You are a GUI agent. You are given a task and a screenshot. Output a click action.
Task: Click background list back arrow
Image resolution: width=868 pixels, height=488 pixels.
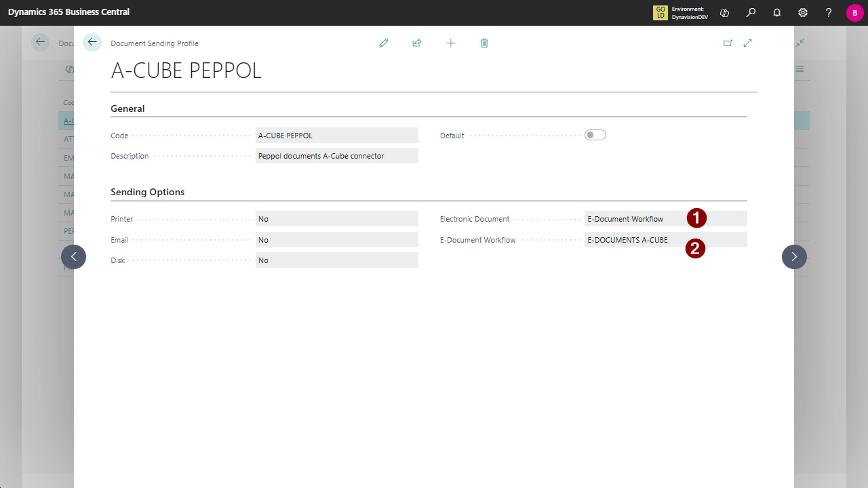(x=41, y=42)
